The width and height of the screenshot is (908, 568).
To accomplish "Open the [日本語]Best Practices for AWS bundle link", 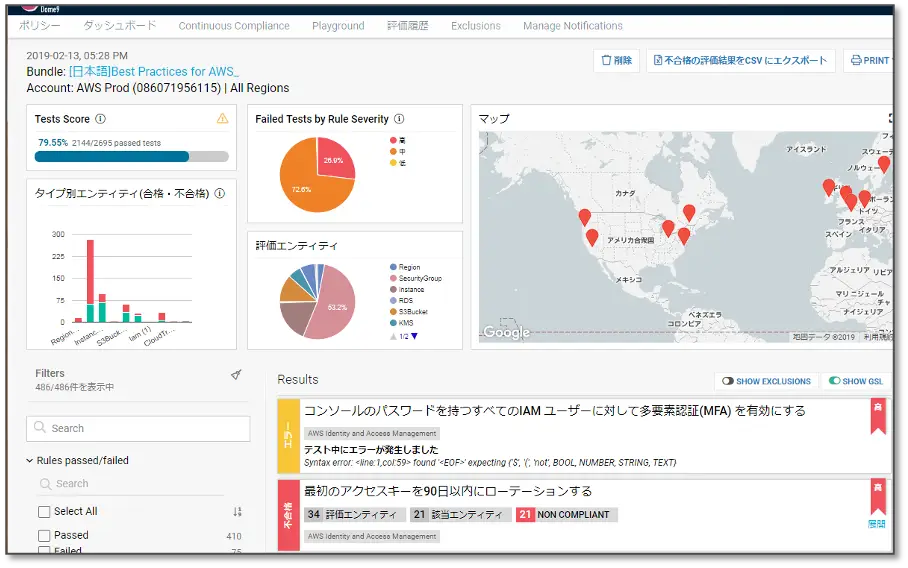I will (154, 72).
